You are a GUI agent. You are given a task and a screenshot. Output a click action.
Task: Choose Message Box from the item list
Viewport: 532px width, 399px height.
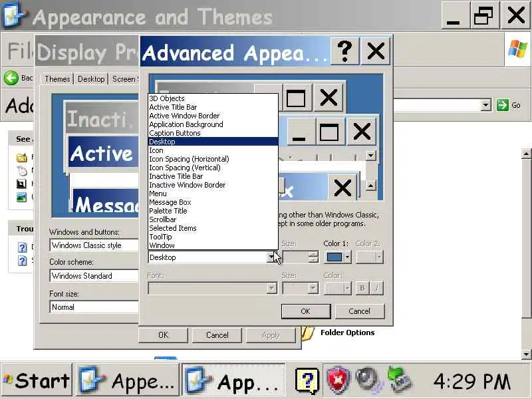(x=213, y=202)
